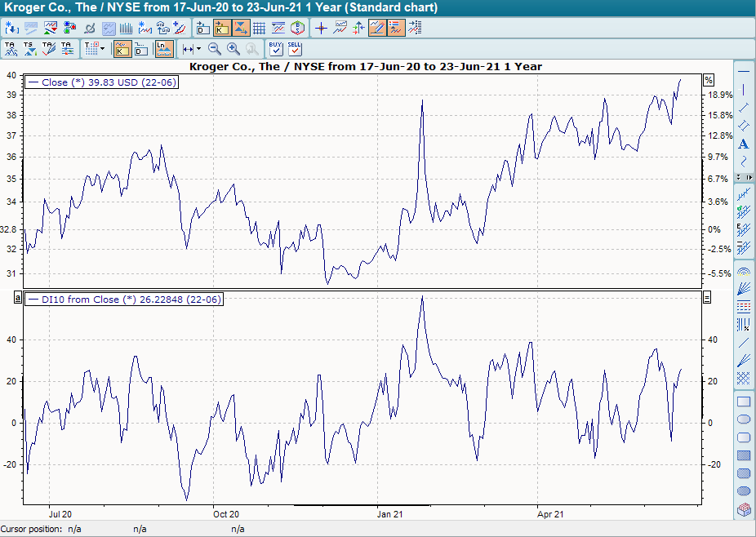This screenshot has width=756, height=537.
Task: Click the zoom in magnifier icon
Action: point(233,49)
